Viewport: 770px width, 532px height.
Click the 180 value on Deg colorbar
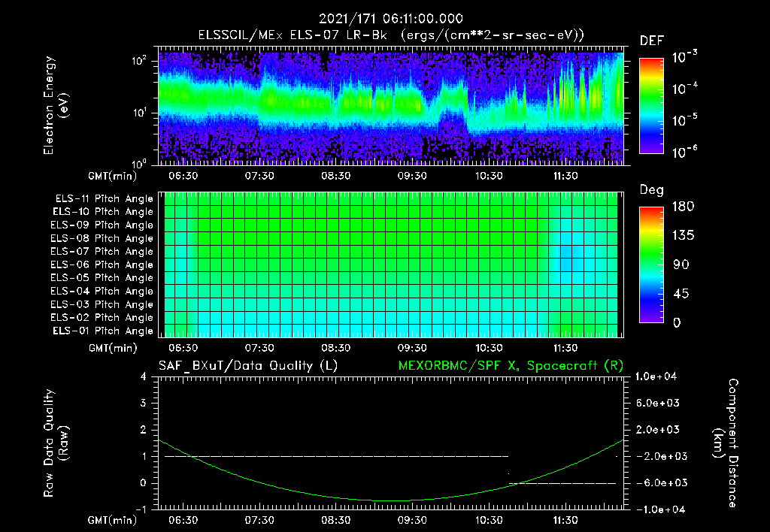point(684,207)
